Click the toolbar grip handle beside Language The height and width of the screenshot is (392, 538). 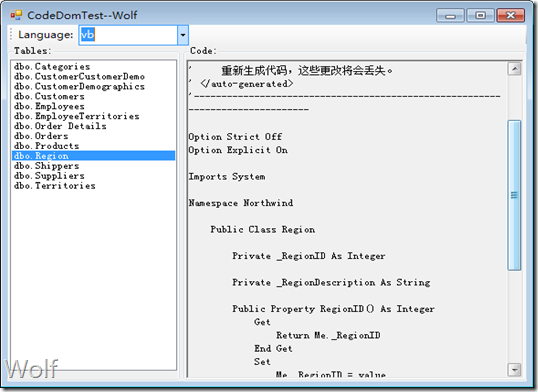pyautogui.click(x=11, y=35)
